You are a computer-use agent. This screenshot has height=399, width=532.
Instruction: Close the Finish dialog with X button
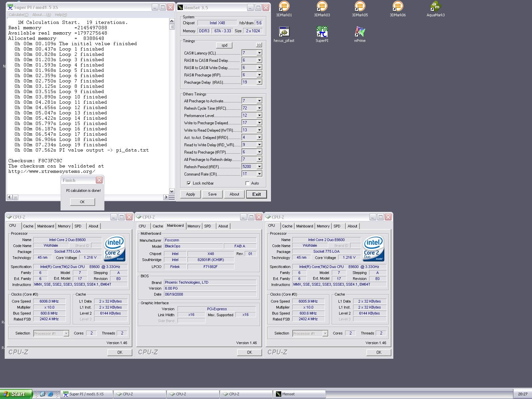pos(99,180)
